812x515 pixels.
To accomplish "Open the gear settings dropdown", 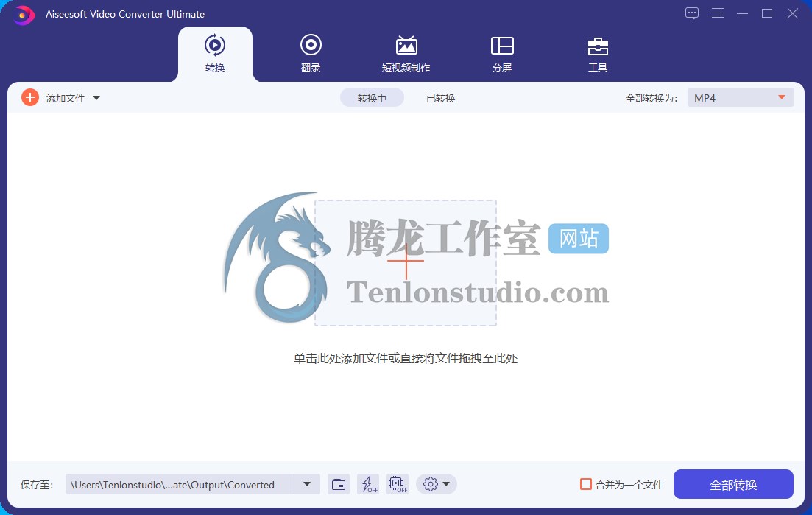I will [436, 485].
